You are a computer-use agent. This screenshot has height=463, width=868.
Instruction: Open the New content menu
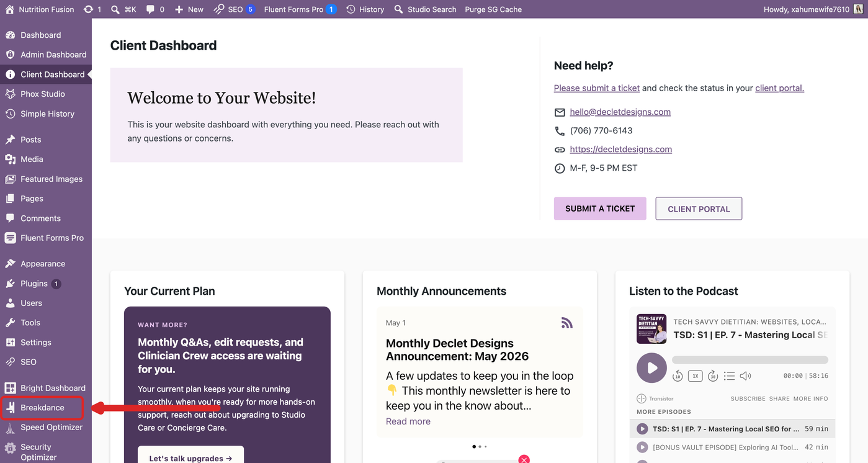pyautogui.click(x=189, y=9)
